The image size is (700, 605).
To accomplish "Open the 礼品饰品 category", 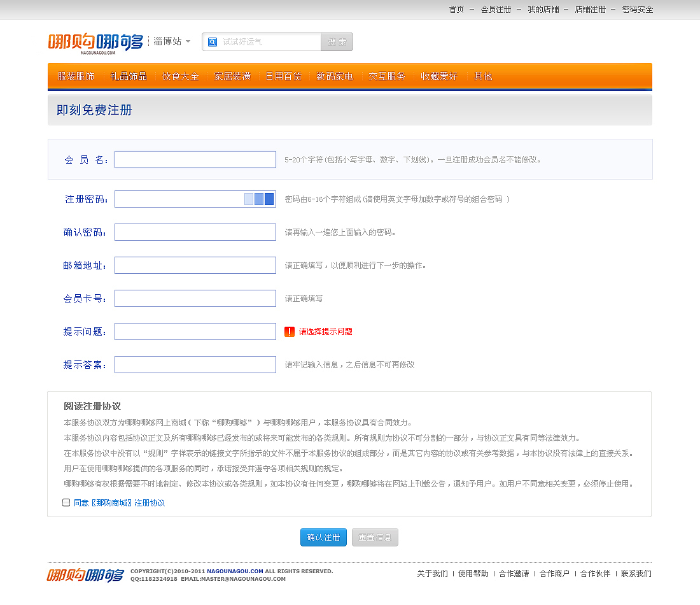I will pos(129,76).
